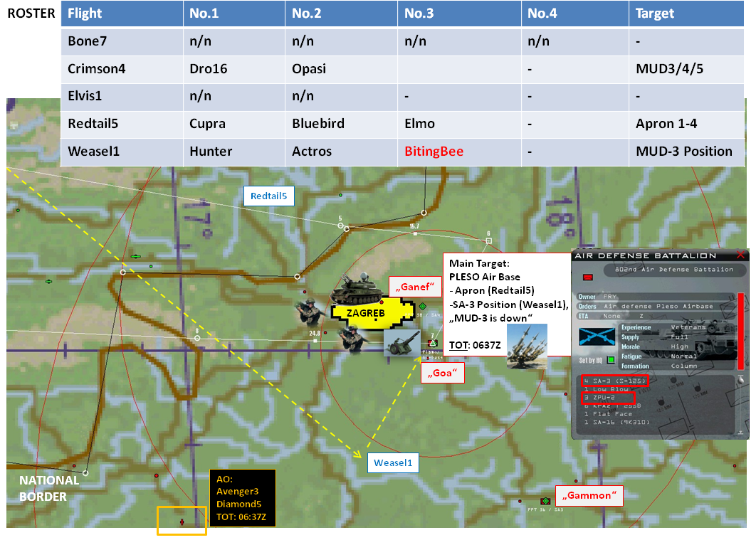The width and height of the screenshot is (756, 540).
Task: Select the Opasi pilot cell
Action: click(341, 69)
